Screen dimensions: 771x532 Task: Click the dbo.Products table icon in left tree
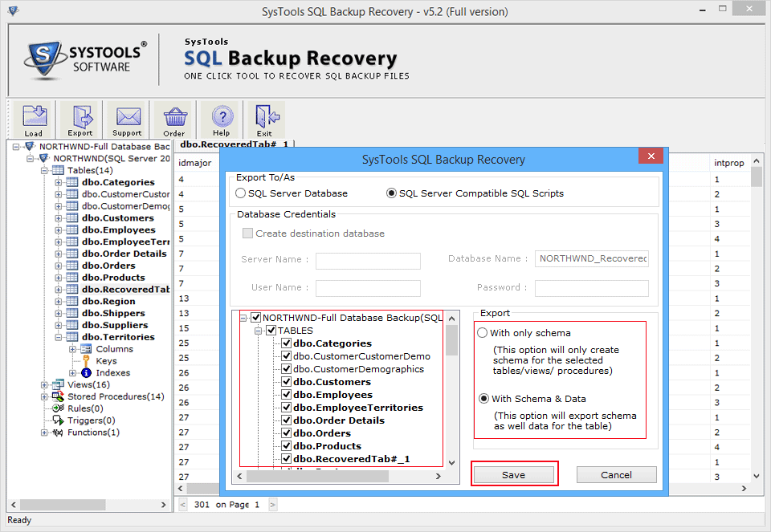72,278
